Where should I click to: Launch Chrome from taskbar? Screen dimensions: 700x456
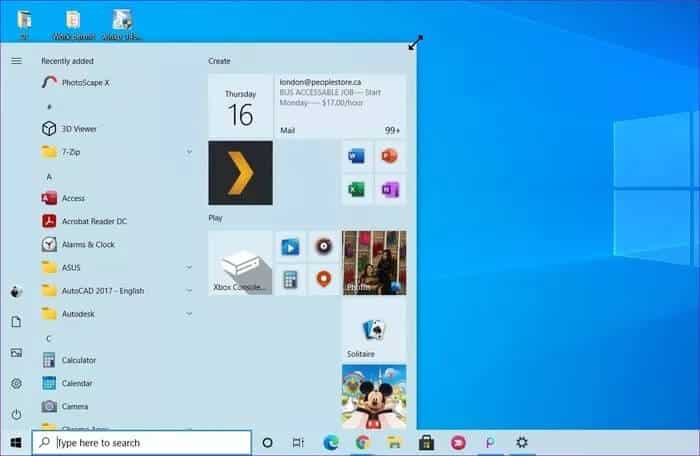click(x=363, y=443)
